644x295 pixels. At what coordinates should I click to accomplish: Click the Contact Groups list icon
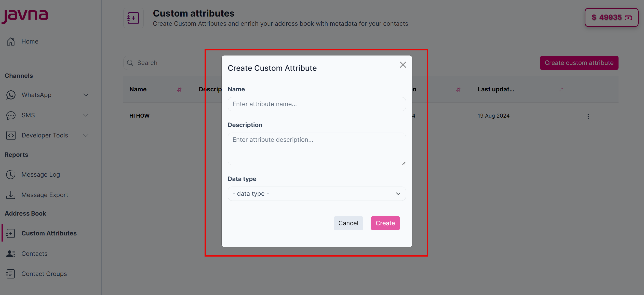10,274
